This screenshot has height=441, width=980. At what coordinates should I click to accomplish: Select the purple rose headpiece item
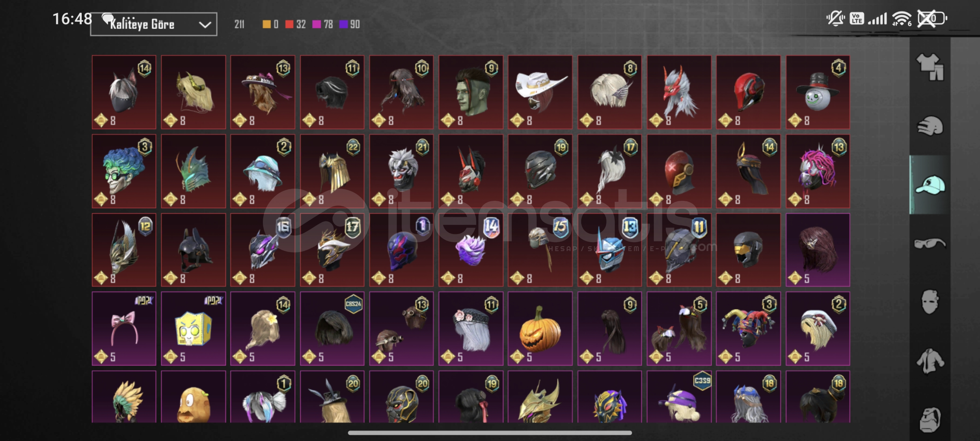point(471,250)
